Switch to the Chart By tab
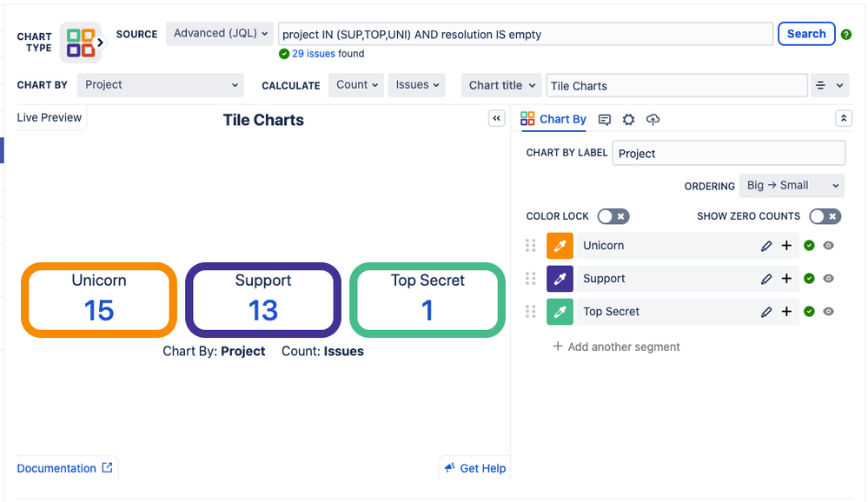The width and height of the screenshot is (868, 502). point(553,120)
